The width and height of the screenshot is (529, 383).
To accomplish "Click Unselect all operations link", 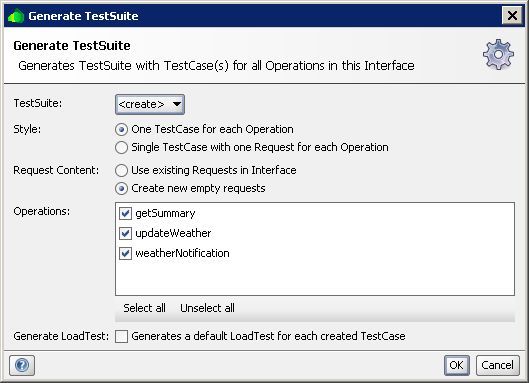I will click(207, 308).
